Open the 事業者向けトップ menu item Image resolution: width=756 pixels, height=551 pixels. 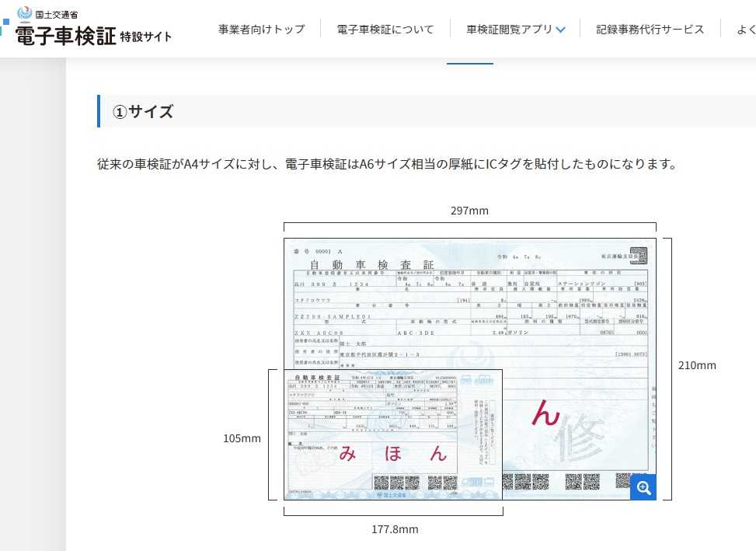coord(261,30)
